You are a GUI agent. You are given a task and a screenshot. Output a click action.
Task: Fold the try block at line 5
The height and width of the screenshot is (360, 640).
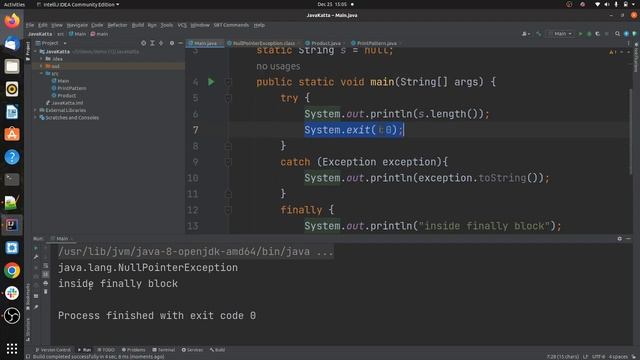(x=228, y=98)
